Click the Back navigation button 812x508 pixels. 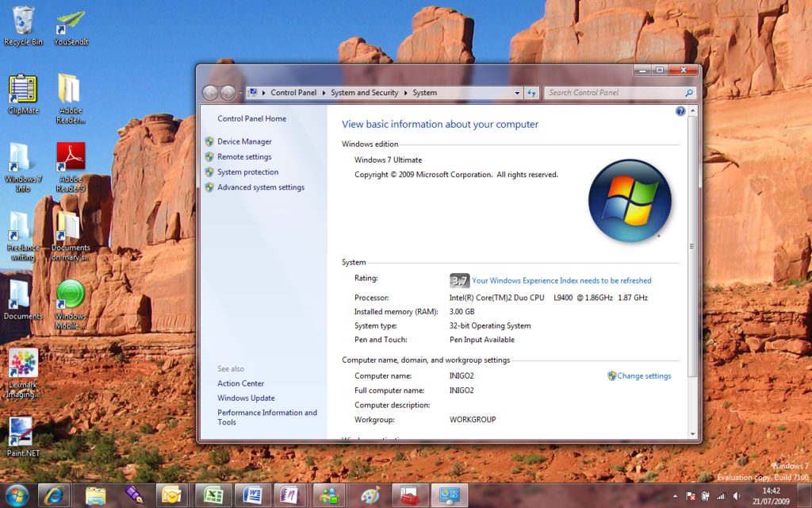click(x=209, y=93)
